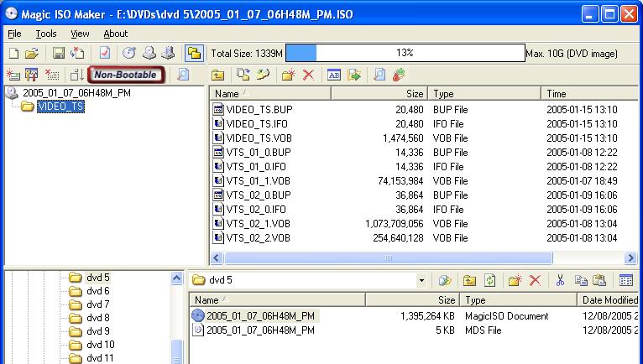
Task: Click the ISO file list horizontal scrollbar
Action: point(389,258)
